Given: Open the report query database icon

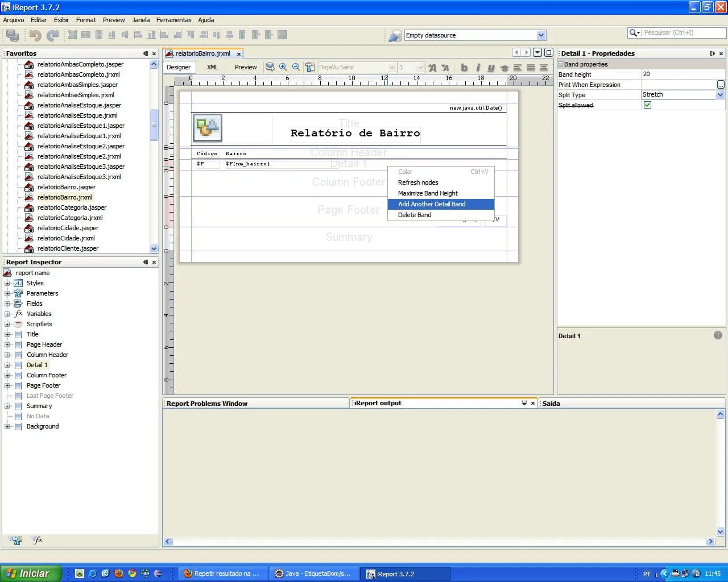Looking at the screenshot, I should [x=270, y=67].
